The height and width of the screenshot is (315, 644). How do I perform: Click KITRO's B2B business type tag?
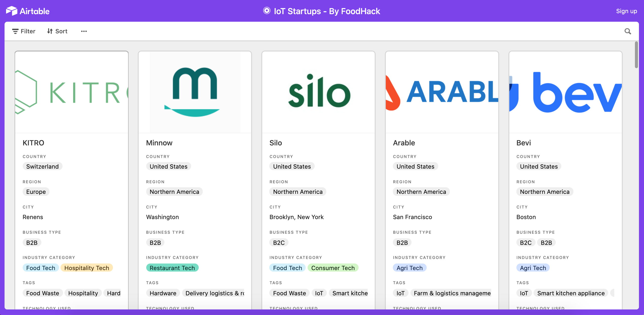coord(32,243)
